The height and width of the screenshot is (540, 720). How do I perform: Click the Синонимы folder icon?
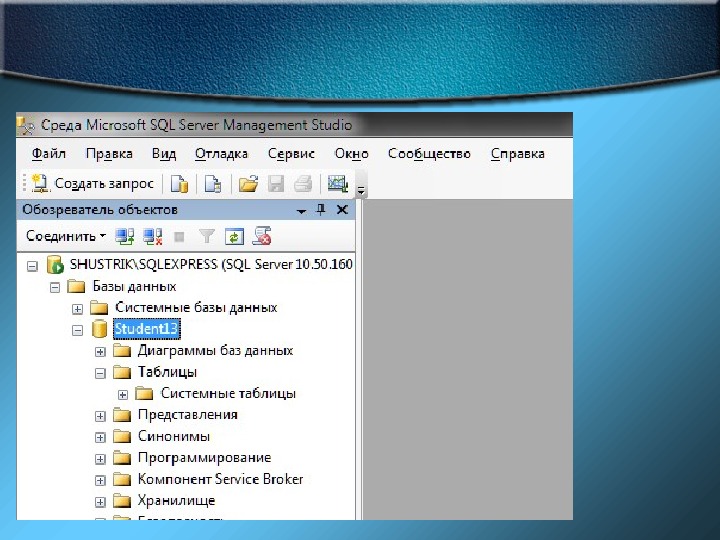(x=122, y=436)
